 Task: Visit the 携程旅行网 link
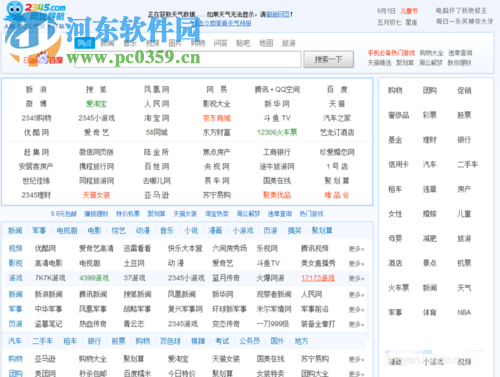tap(96, 166)
